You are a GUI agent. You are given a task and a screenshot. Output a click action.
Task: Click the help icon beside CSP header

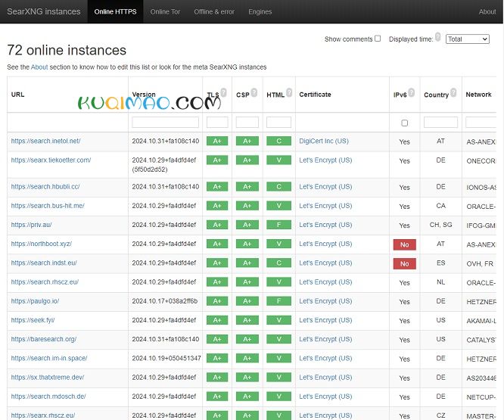254,92
